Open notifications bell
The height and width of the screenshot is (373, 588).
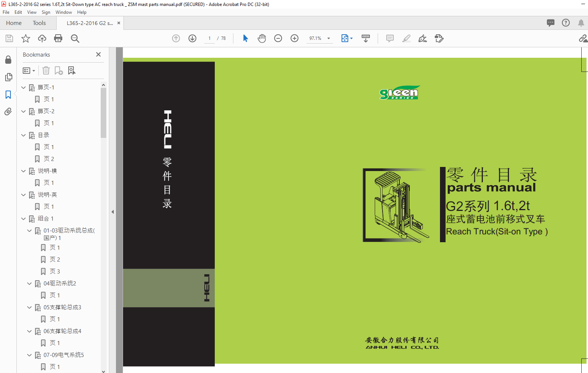pyautogui.click(x=581, y=23)
